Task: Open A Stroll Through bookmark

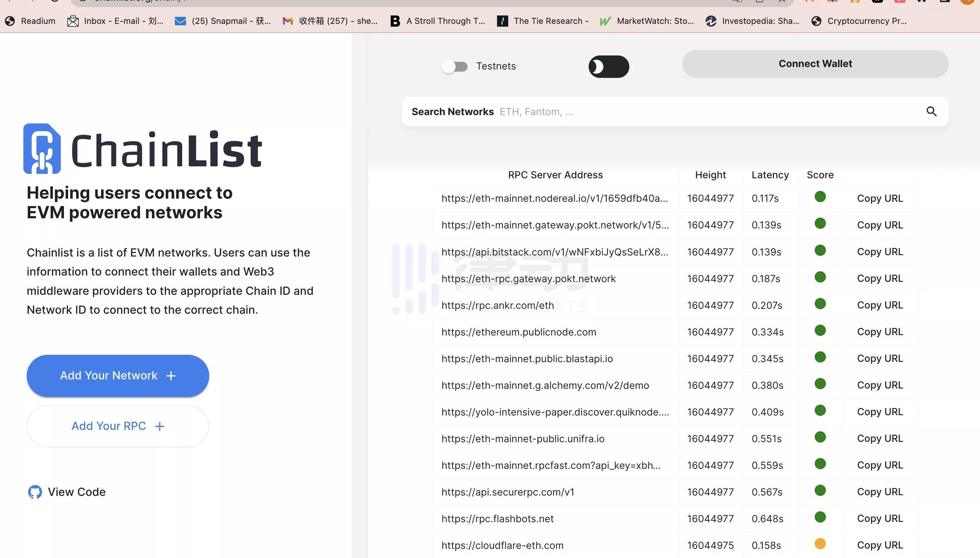Action: coord(438,21)
